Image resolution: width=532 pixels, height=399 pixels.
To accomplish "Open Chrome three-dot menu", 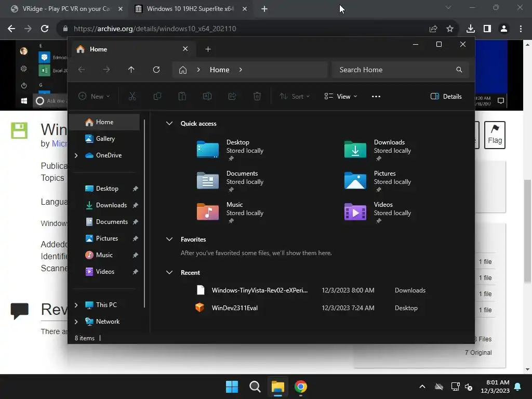I will (521, 29).
